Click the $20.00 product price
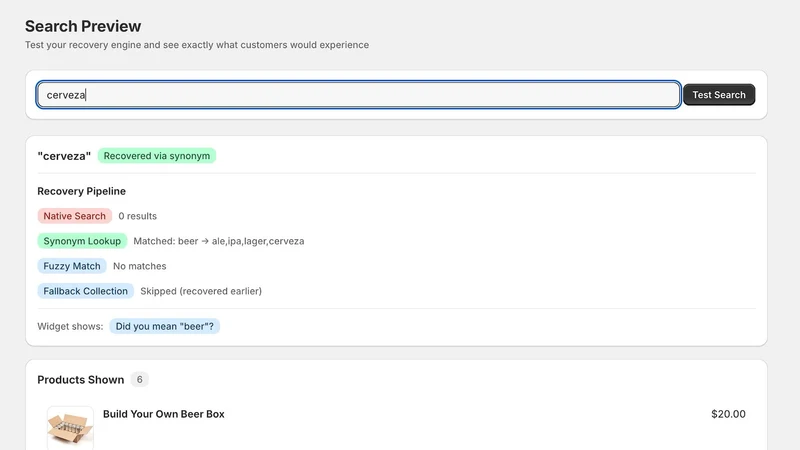 pyautogui.click(x=728, y=414)
